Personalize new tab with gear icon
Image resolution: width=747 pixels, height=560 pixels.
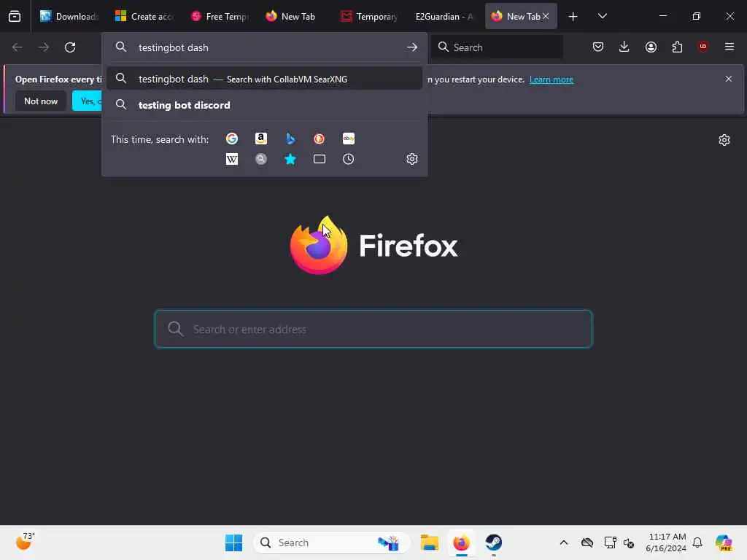click(724, 140)
